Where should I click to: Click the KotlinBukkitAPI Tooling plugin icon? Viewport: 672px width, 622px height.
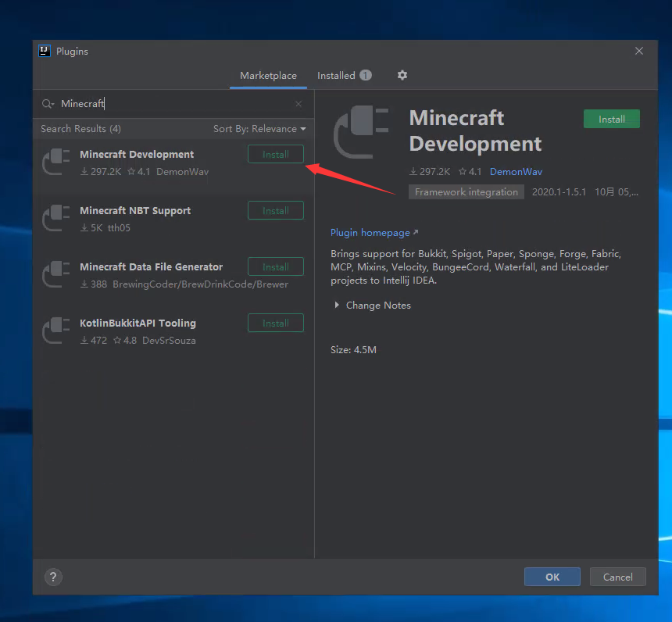(x=56, y=331)
